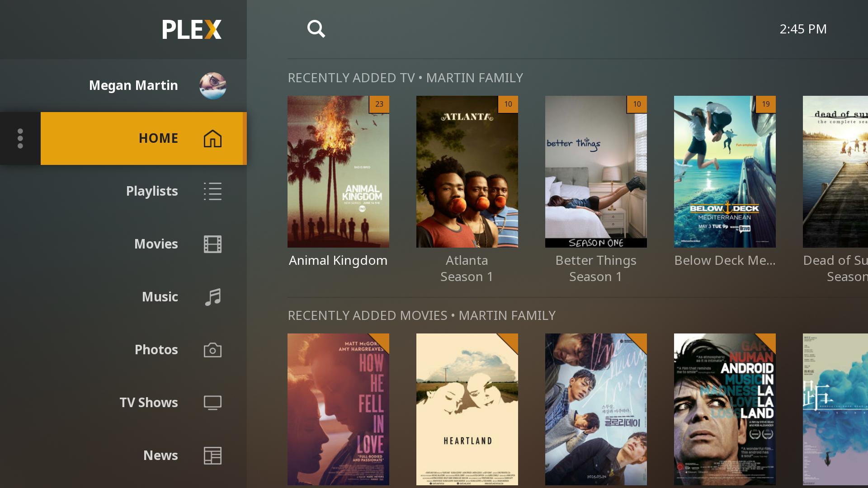Image resolution: width=868 pixels, height=488 pixels.
Task: Select Animal Kingdom TV show
Action: click(x=338, y=172)
